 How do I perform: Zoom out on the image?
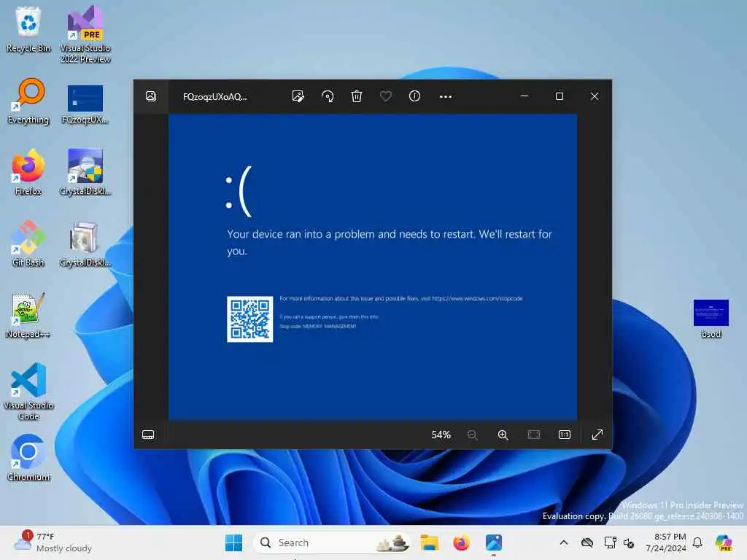(472, 435)
